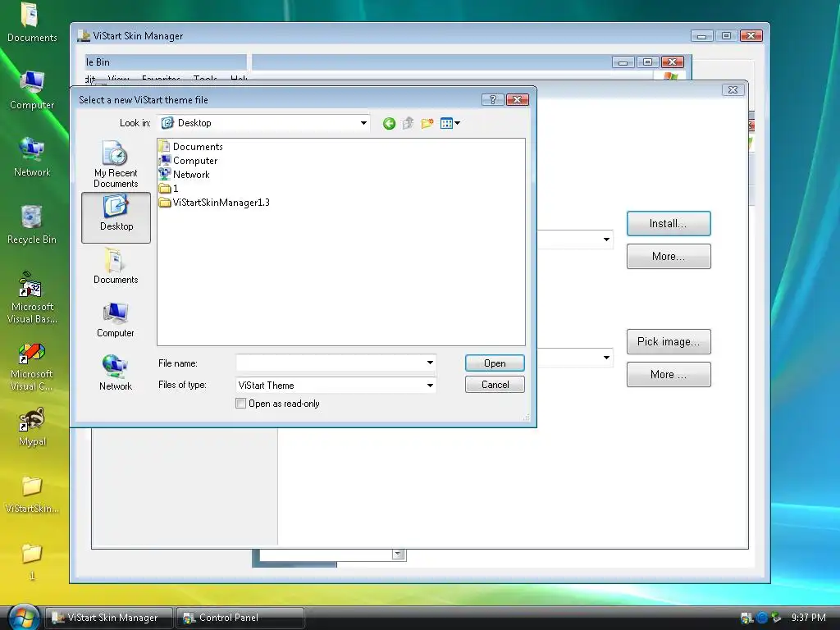The width and height of the screenshot is (840, 630).
Task: Click the Install... button
Action: (669, 223)
